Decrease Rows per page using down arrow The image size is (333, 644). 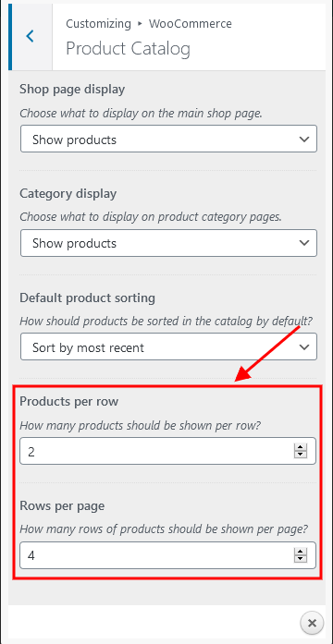pyautogui.click(x=301, y=559)
